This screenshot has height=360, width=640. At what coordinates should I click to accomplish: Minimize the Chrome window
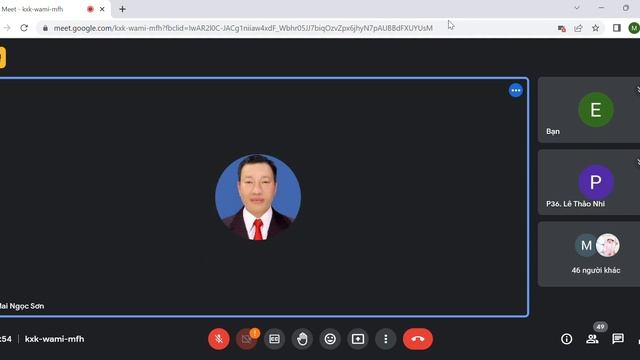pyautogui.click(x=601, y=8)
